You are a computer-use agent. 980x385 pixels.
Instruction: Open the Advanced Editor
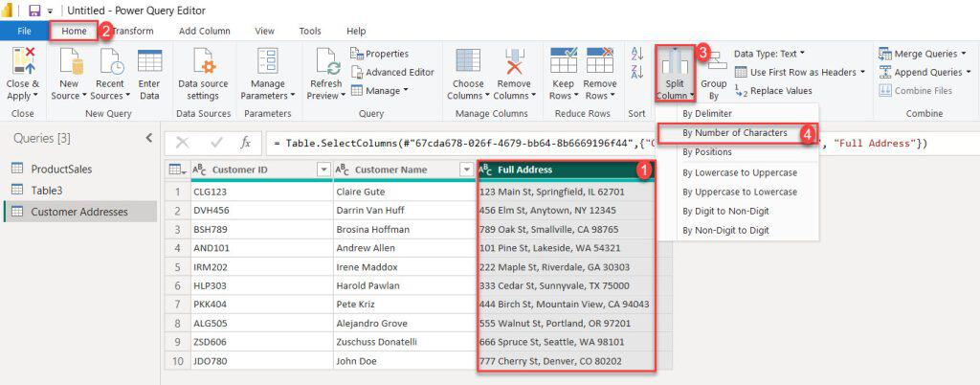pyautogui.click(x=392, y=73)
